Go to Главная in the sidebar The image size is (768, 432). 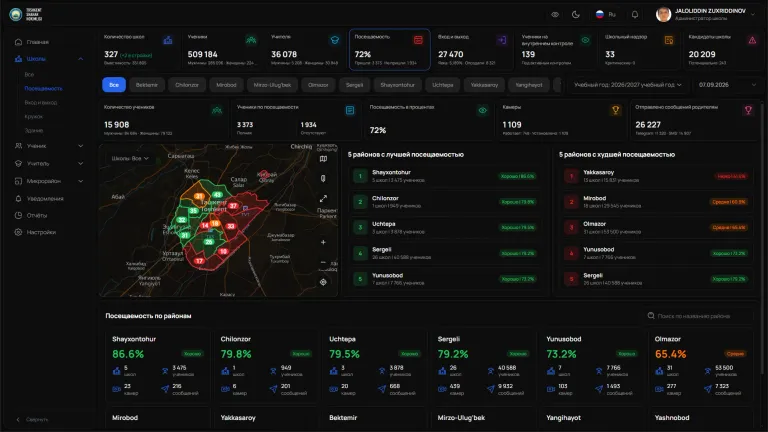click(38, 42)
